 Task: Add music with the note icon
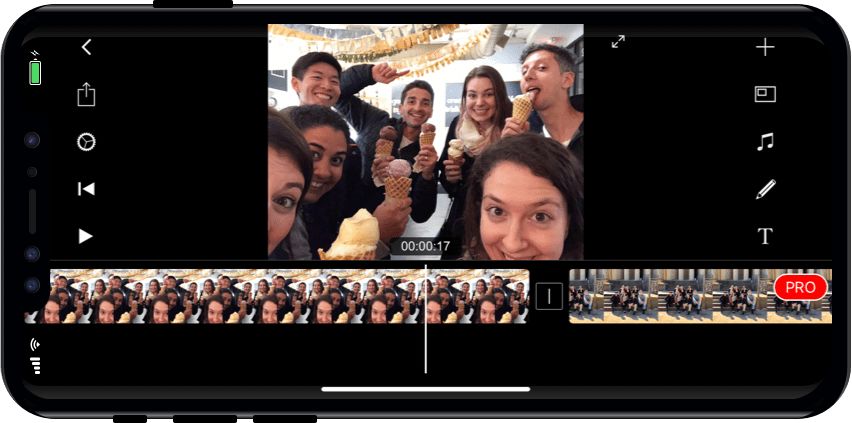(765, 142)
